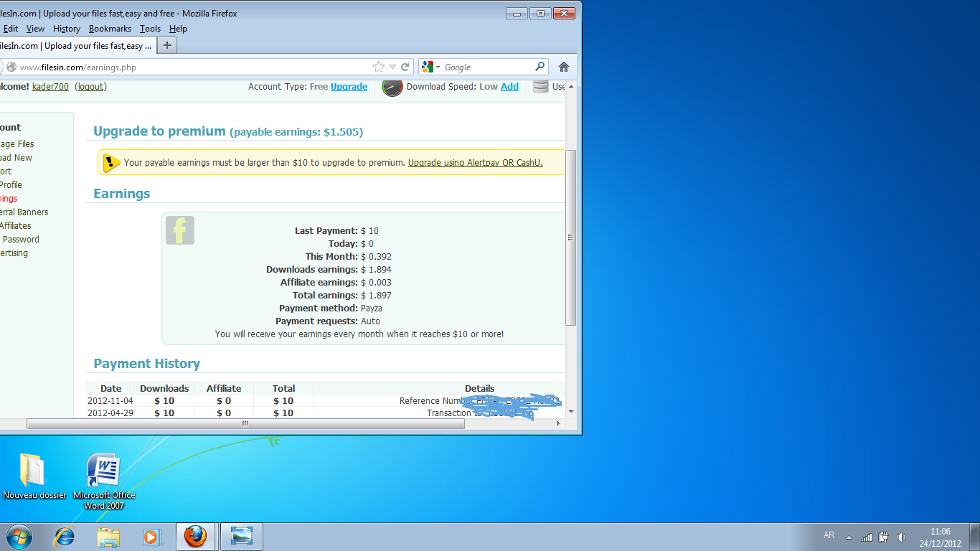The image size is (980, 551).
Task: Open the Edit menu
Action: (x=10, y=29)
